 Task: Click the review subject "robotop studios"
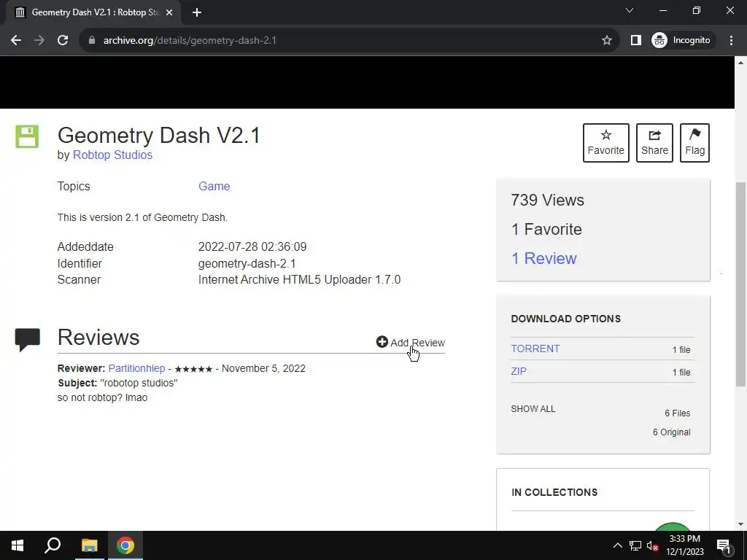click(139, 383)
